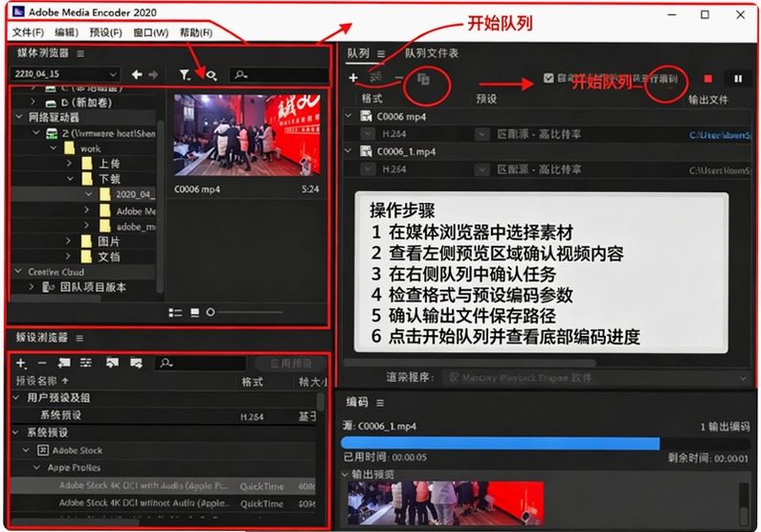The height and width of the screenshot is (532, 761).
Task: Import presets icon
Action: tap(112, 363)
